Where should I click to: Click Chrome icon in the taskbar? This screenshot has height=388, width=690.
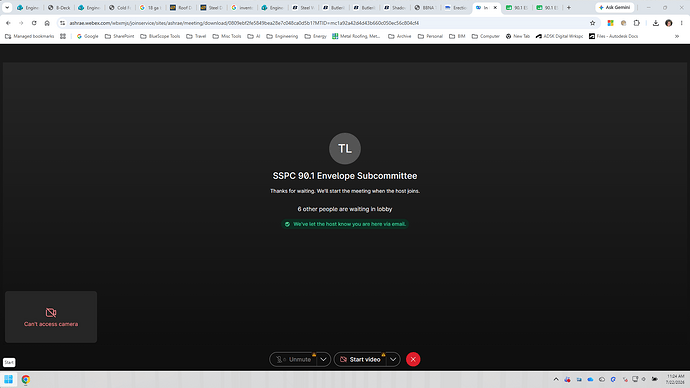(x=26, y=379)
